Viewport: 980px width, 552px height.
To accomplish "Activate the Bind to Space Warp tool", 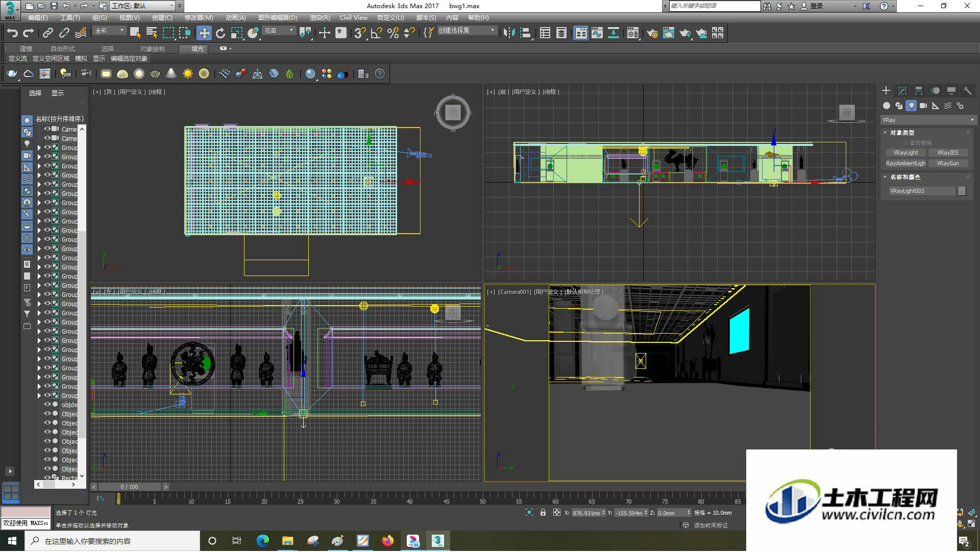I will pyautogui.click(x=81, y=33).
